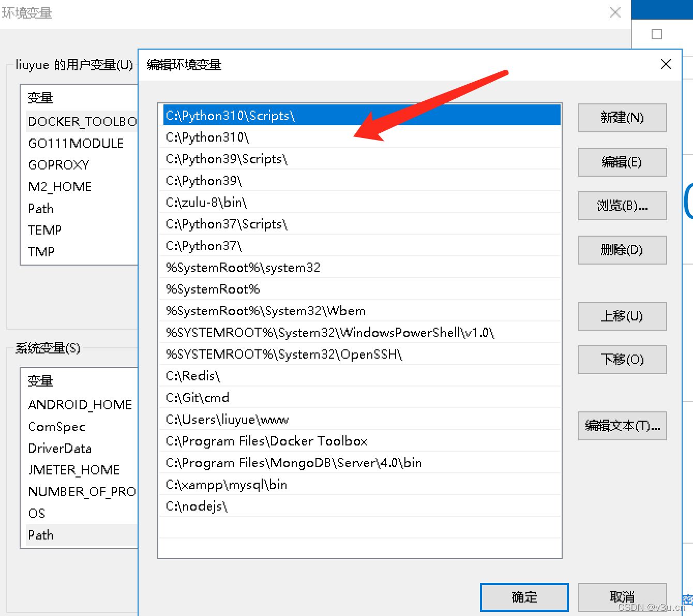This screenshot has width=693, height=616.
Task: Select GO111MODULE user variable
Action: pos(82,143)
